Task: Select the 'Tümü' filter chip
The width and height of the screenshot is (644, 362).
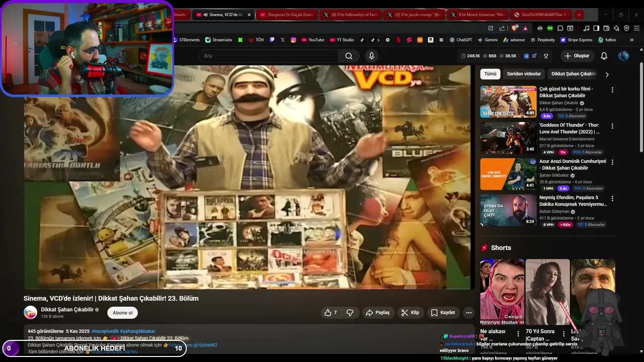Action: tap(490, 74)
